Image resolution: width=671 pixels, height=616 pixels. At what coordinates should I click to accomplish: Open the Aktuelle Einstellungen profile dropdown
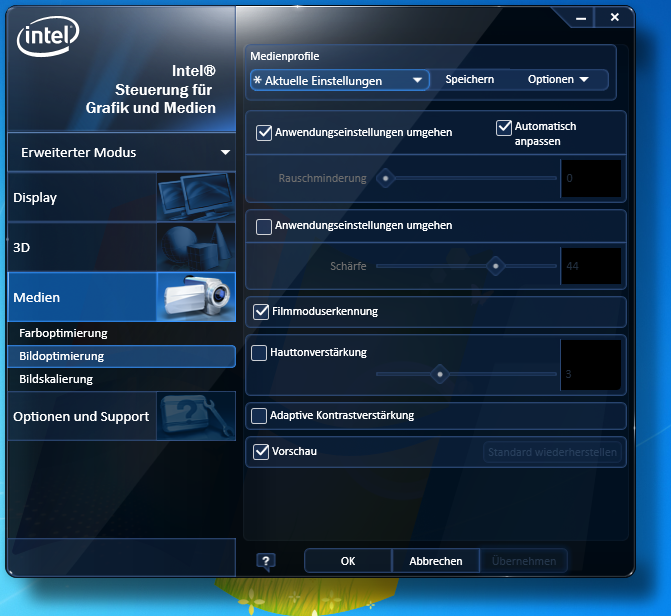[340, 80]
